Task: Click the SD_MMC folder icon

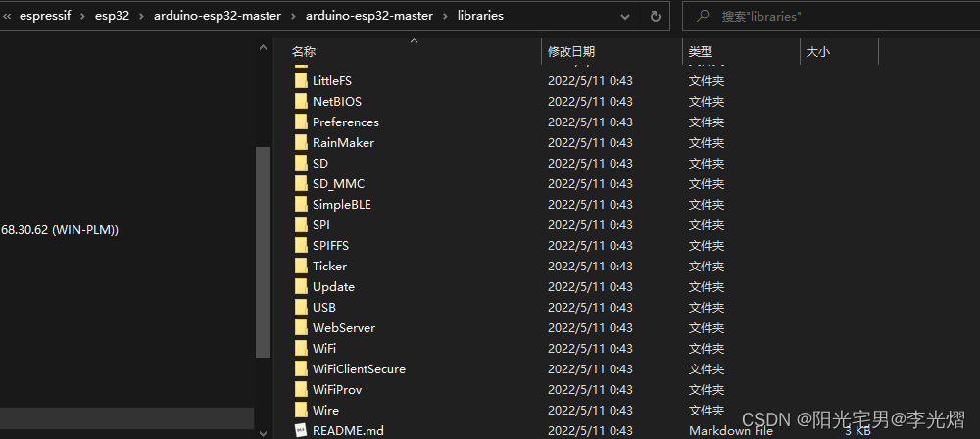Action: (301, 184)
